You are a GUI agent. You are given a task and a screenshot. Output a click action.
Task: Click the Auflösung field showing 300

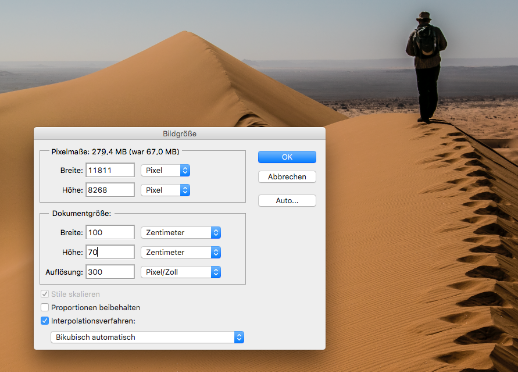click(110, 272)
